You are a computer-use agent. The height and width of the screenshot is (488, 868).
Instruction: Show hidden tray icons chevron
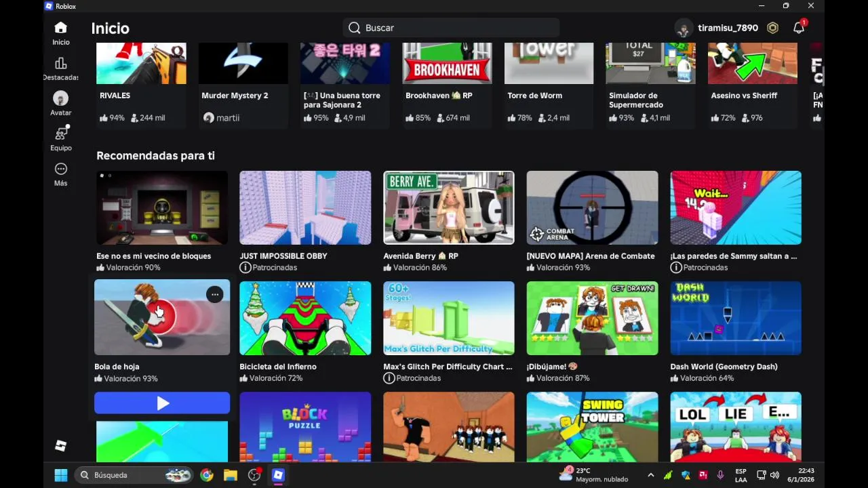pos(651,475)
